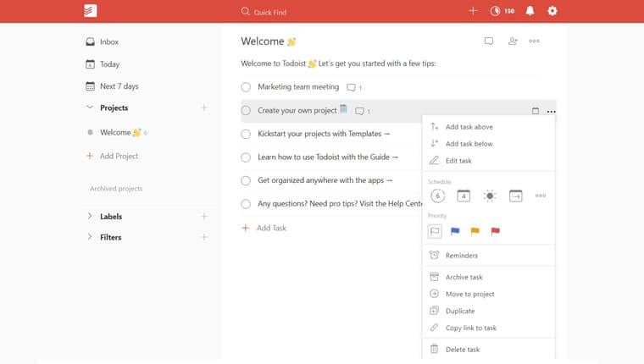The width and height of the screenshot is (644, 364).
Task: Select Move to project option
Action: click(489, 294)
